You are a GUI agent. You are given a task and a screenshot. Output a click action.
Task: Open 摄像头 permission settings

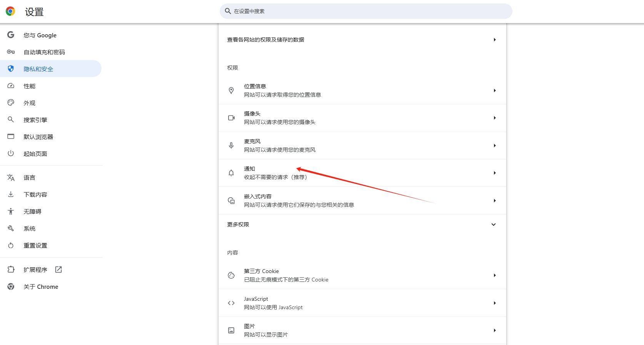coord(362,118)
